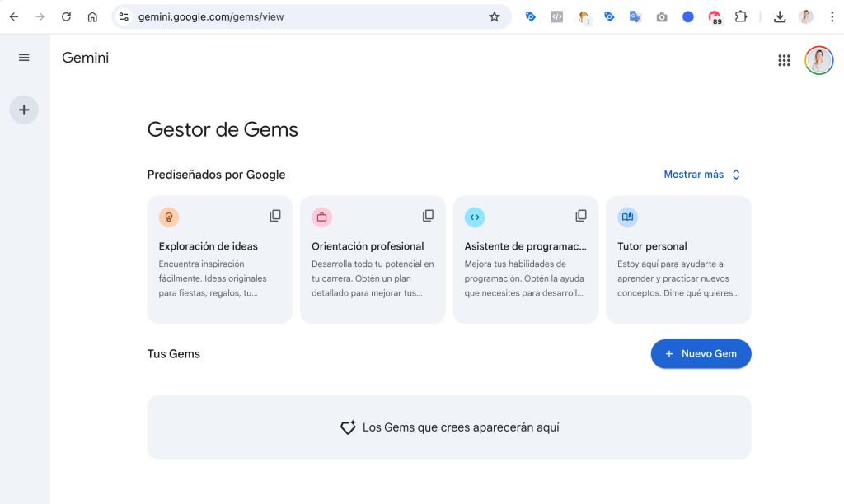Open the browser downloads icon
This screenshot has height=504, width=844.
(779, 16)
